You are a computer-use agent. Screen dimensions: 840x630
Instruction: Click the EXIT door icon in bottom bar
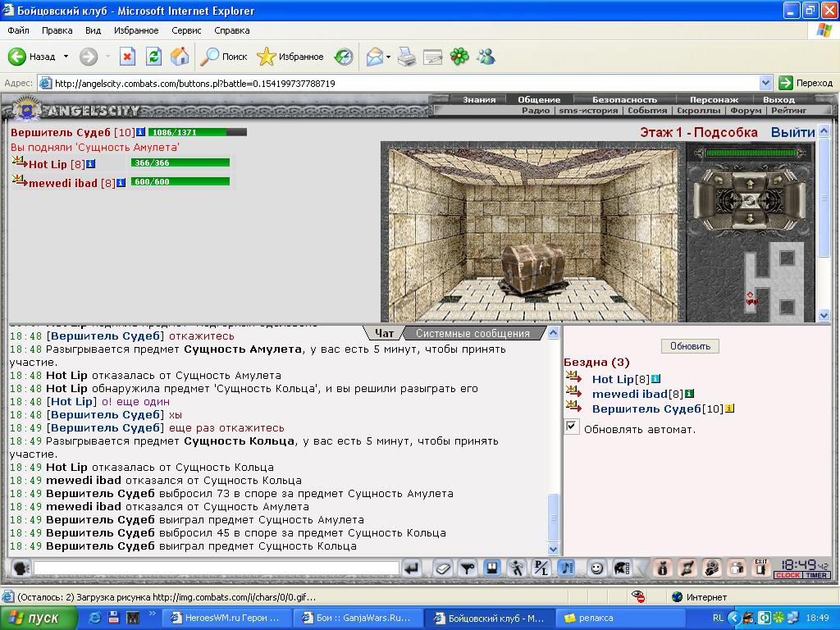pyautogui.click(x=760, y=568)
